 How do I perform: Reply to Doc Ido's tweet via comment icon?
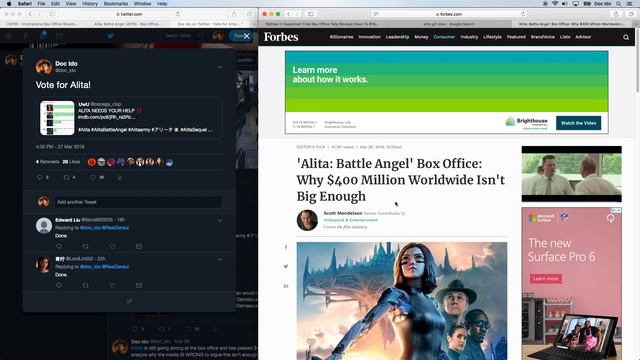pyautogui.click(x=40, y=178)
